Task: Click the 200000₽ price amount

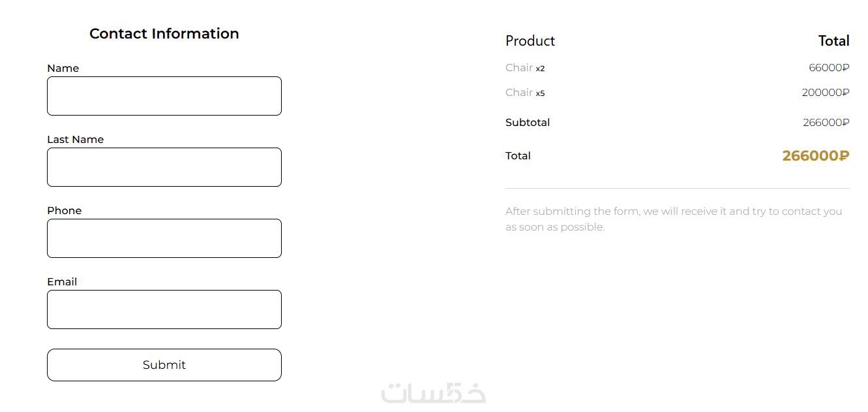Action: tap(826, 93)
